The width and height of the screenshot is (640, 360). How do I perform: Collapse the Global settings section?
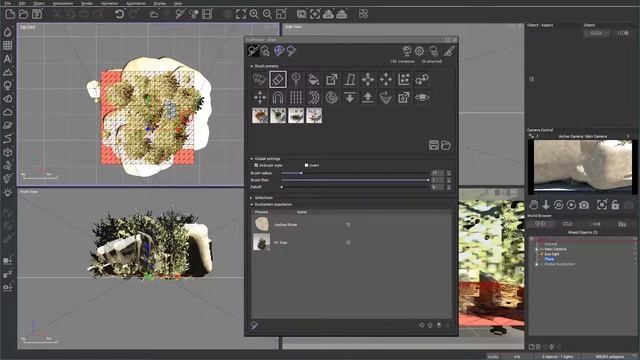click(x=251, y=159)
